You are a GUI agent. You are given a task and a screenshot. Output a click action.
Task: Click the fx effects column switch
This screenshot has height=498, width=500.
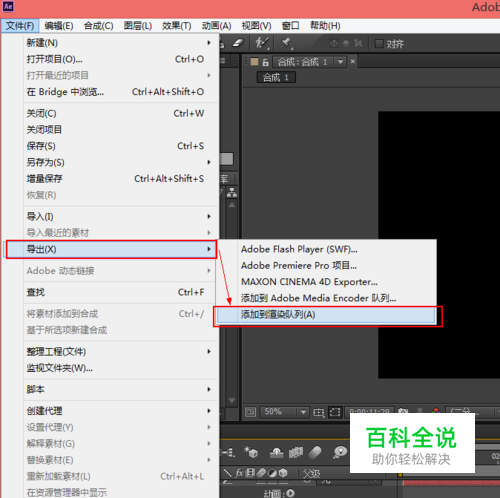(x=239, y=473)
